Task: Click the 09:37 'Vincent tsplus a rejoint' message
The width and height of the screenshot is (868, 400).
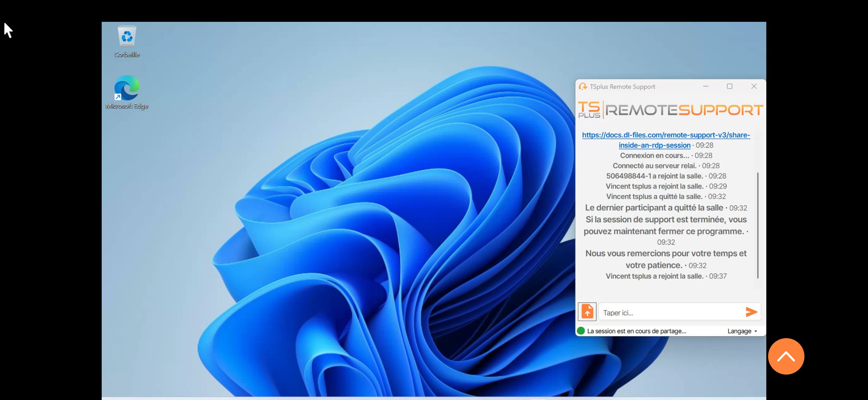Action: pyautogui.click(x=654, y=276)
